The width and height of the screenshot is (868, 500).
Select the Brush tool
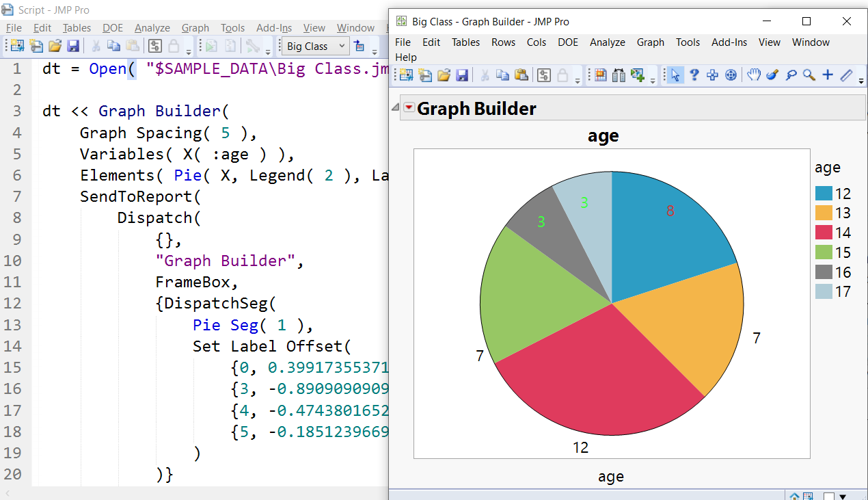click(x=772, y=75)
